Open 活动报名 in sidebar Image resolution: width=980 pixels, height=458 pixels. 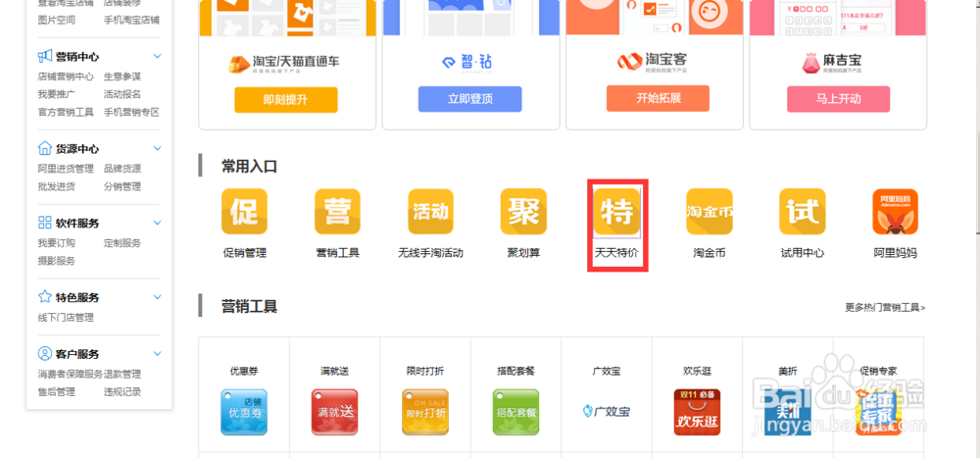pos(122,94)
